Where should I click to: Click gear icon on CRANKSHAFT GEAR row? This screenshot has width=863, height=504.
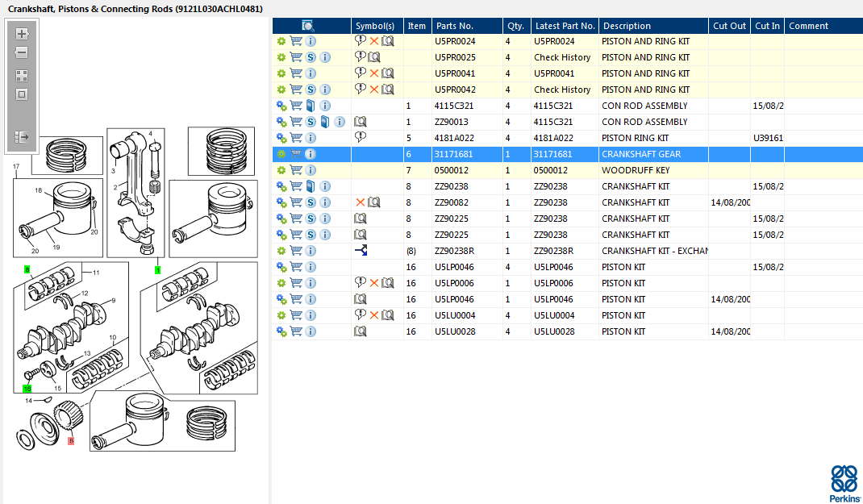pyautogui.click(x=281, y=154)
